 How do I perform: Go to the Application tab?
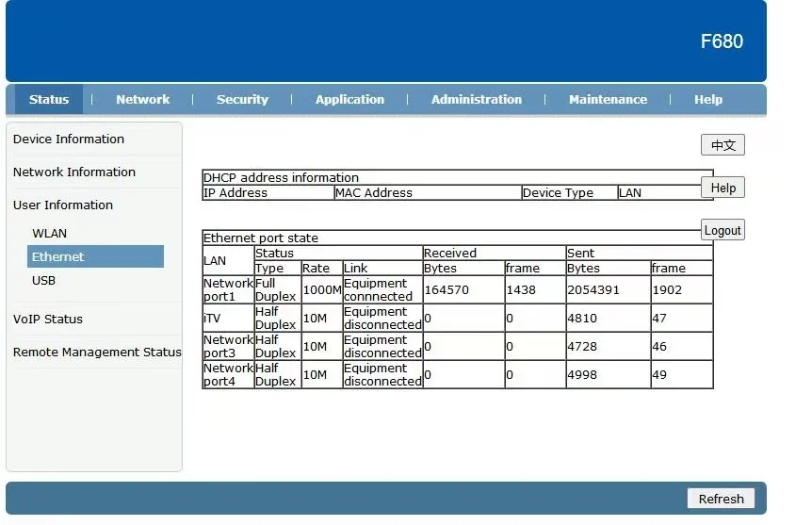pyautogui.click(x=349, y=99)
